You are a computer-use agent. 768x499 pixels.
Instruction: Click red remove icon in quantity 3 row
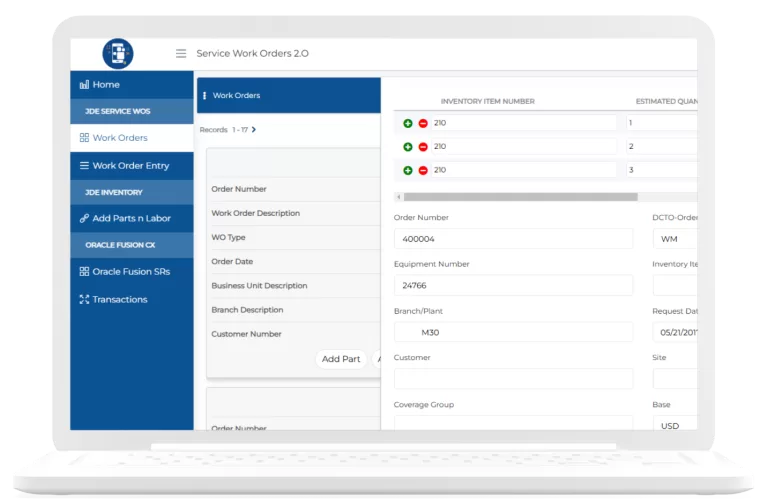tap(423, 170)
